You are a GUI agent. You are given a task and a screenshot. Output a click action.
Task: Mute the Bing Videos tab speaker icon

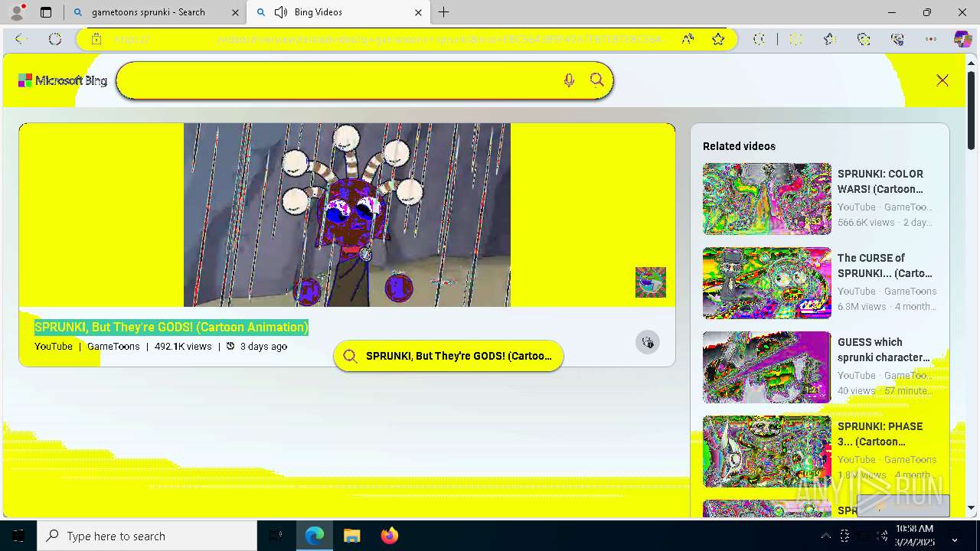[281, 12]
